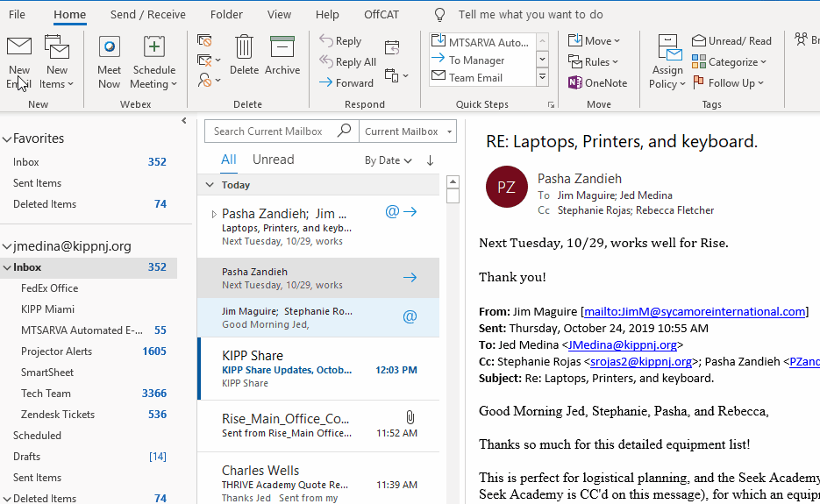Open the Rules dropdown
This screenshot has width=820, height=504.
[593, 61]
